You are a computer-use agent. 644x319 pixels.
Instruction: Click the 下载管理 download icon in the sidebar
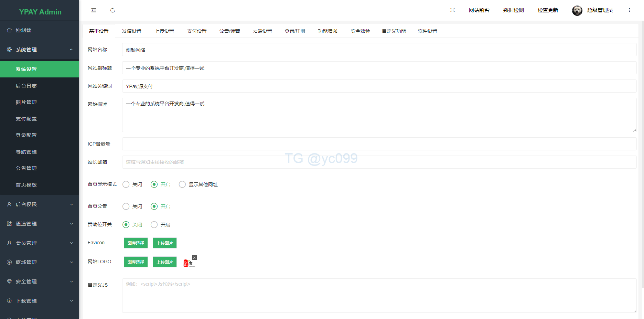(9, 300)
